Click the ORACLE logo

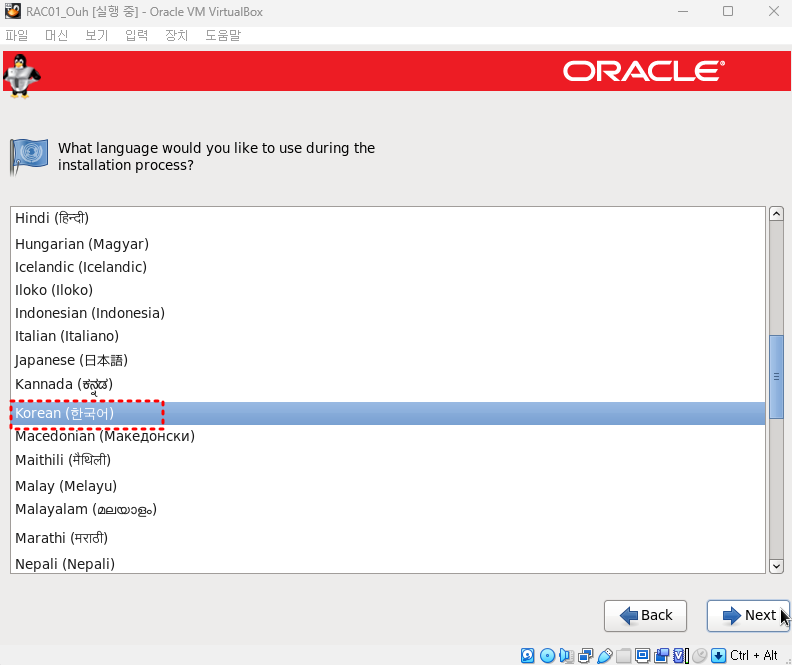pos(644,71)
